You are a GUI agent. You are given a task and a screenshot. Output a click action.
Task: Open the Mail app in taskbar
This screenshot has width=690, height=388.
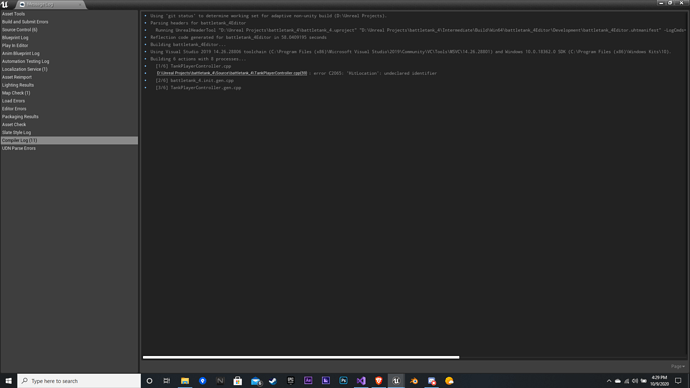[256, 381]
